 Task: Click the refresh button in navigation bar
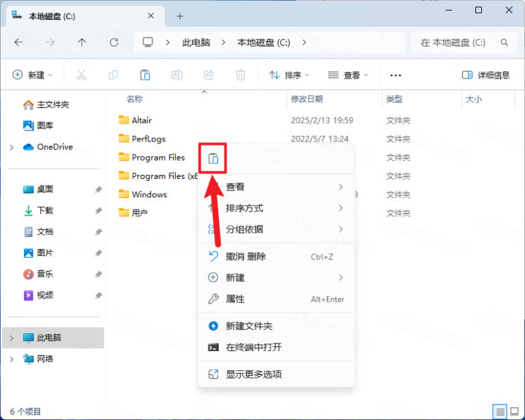click(x=113, y=42)
